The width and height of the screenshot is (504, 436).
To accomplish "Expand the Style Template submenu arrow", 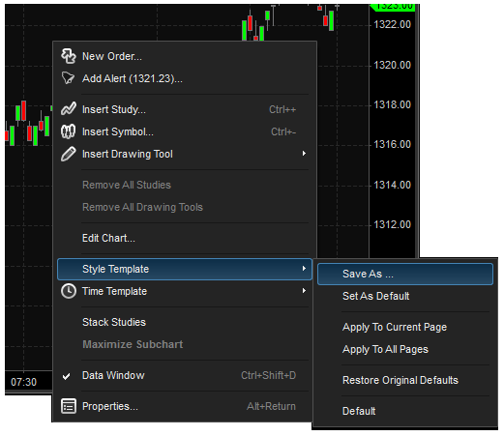I will (x=304, y=269).
